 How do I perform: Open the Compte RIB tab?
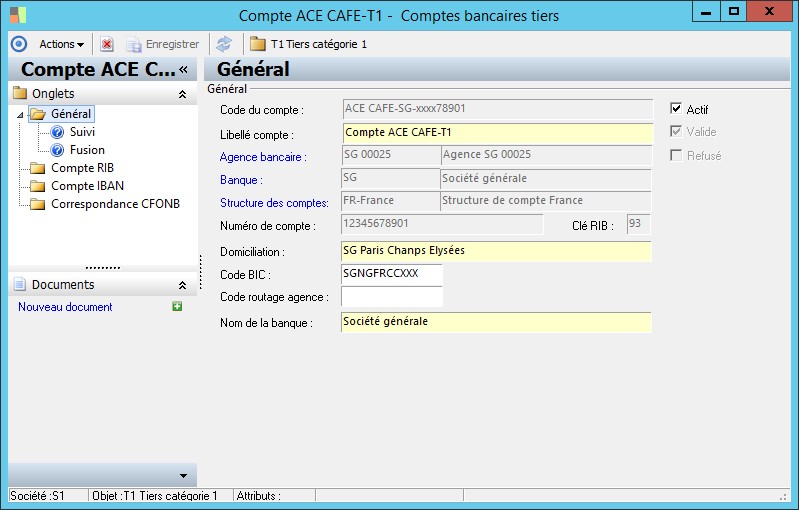[82, 168]
